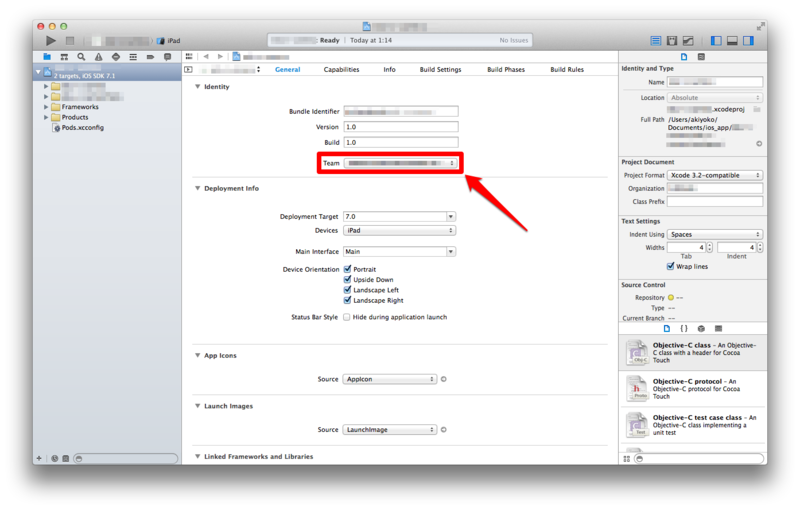Open the Object library
This screenshot has width=800, height=510.
click(701, 328)
